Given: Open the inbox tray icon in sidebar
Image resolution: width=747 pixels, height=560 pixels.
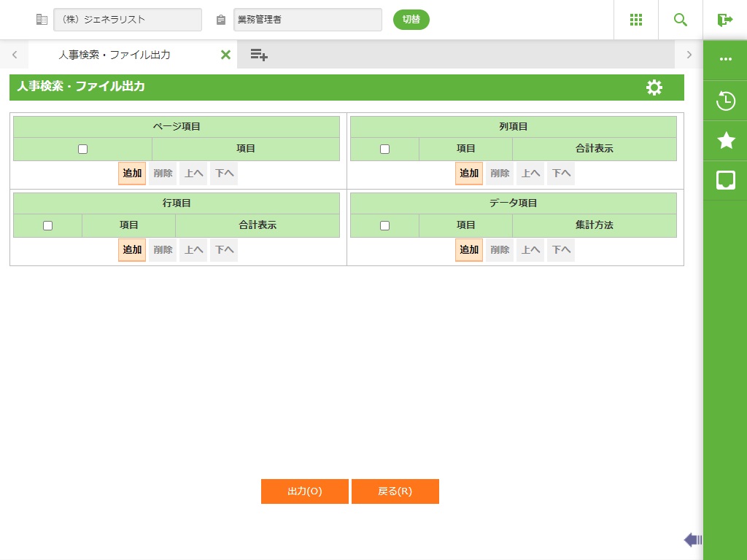Looking at the screenshot, I should (x=726, y=180).
